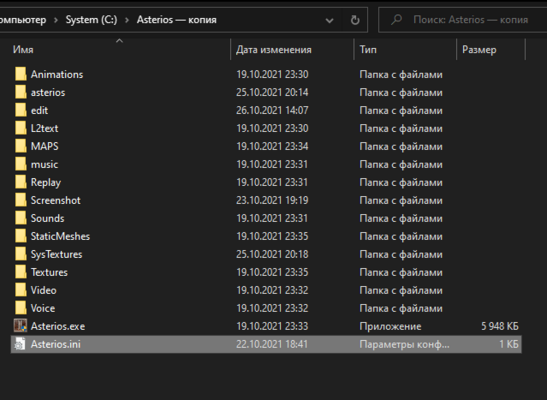Click the refresh icon in address bar
This screenshot has width=547, height=400.
click(355, 20)
